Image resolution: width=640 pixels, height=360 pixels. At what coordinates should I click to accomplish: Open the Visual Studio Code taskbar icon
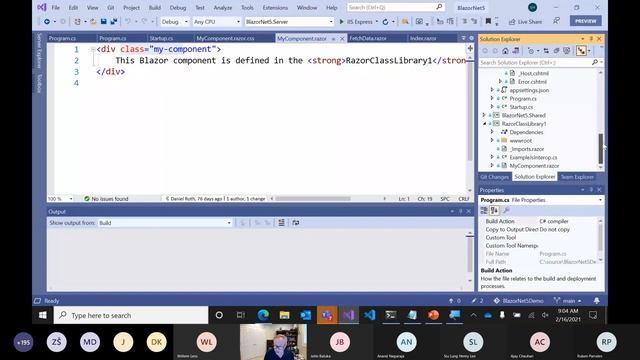pos(369,315)
